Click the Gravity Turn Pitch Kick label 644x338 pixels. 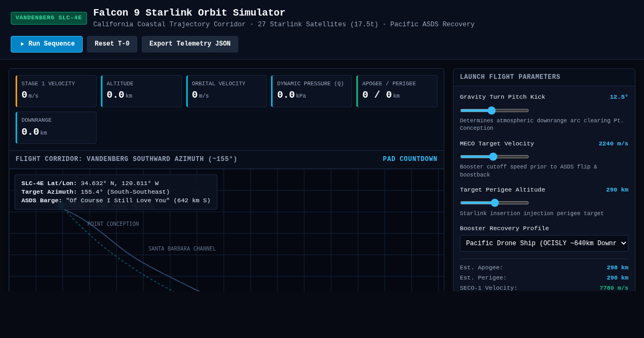click(502, 97)
